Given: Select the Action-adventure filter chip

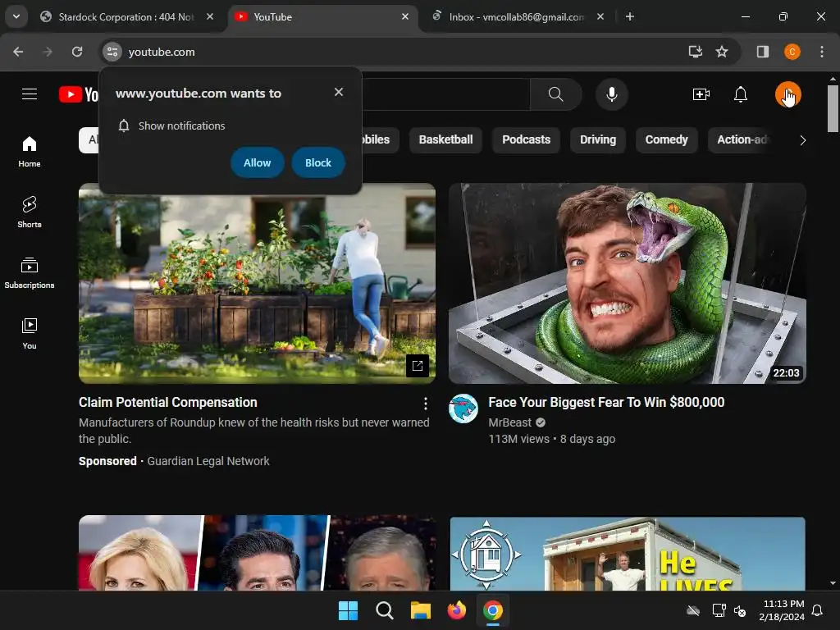Looking at the screenshot, I should pos(742,139).
